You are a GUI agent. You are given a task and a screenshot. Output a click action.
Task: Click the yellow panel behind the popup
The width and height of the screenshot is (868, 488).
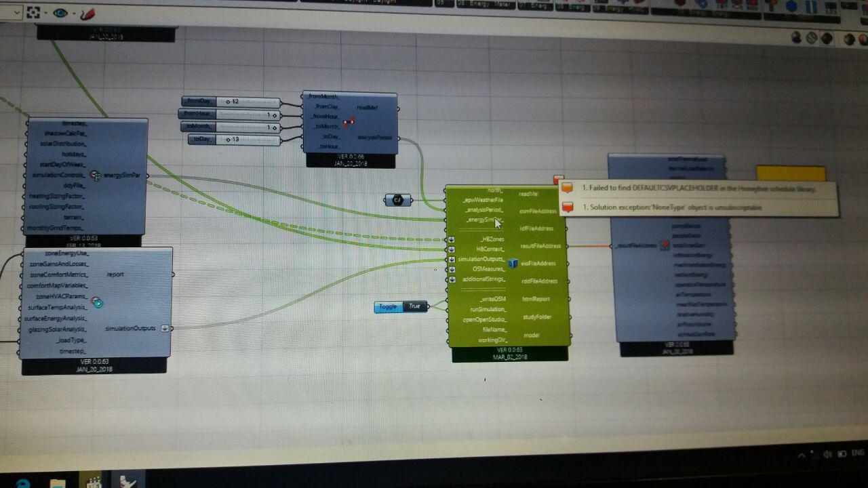pyautogui.click(x=791, y=174)
